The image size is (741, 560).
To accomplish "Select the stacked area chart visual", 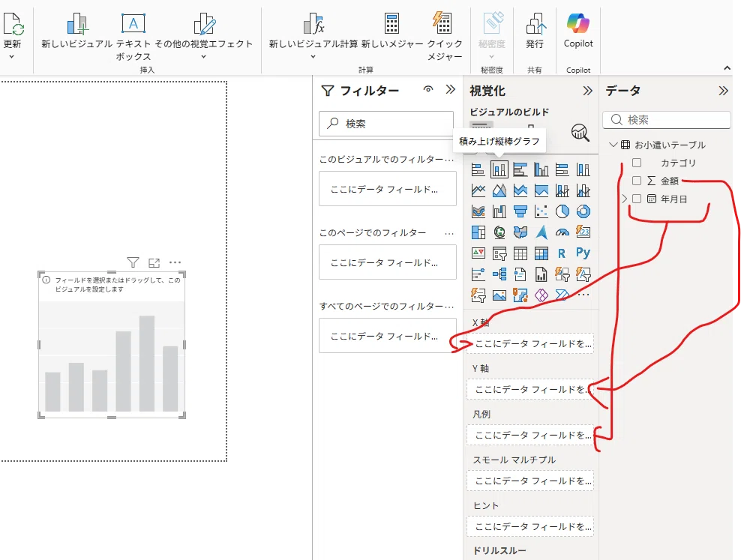I will [520, 190].
